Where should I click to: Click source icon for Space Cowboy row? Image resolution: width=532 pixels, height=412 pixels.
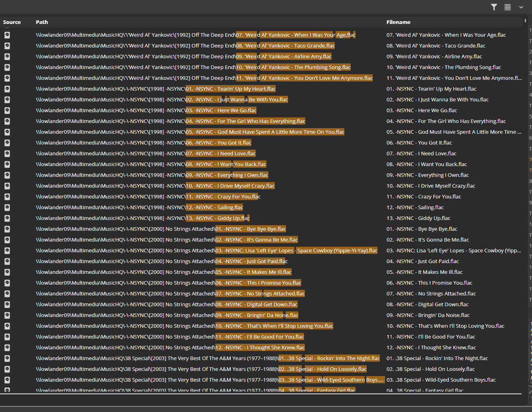[7, 251]
